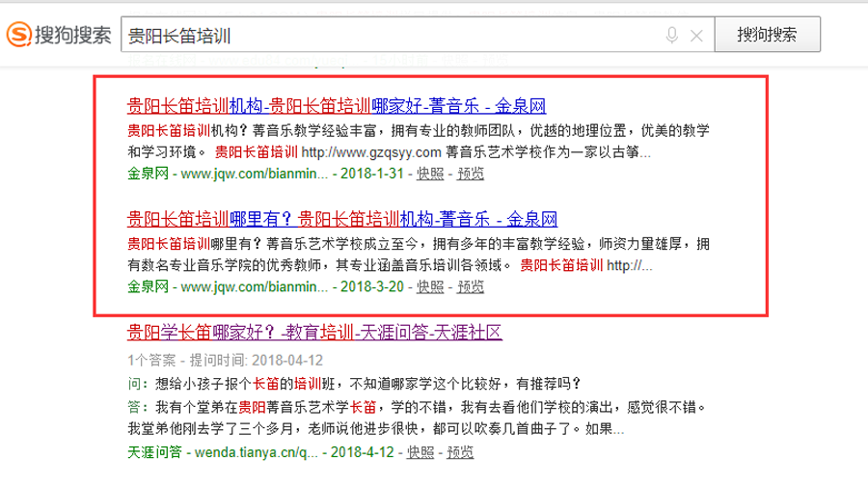The image size is (868, 487).
Task: Clear the search box with X icon
Action: pos(696,36)
